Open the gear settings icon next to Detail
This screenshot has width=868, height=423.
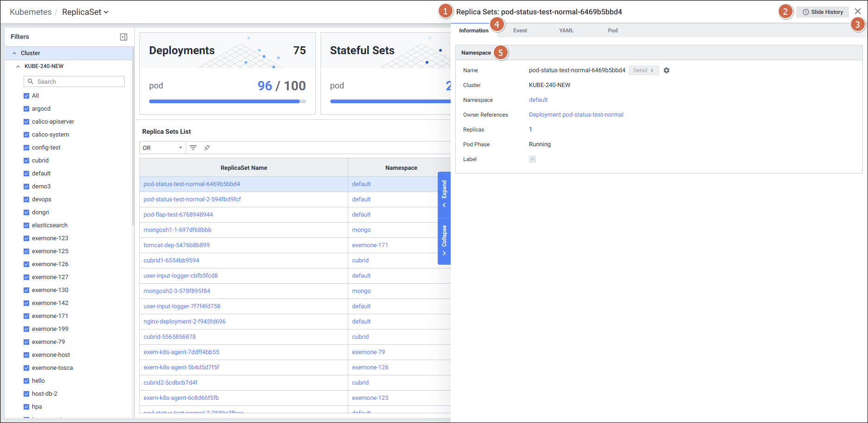point(667,70)
